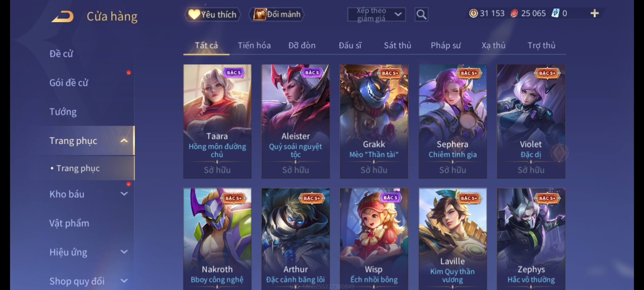Click the blue voucher currency icon
Image resolution: width=644 pixels, height=290 pixels.
[555, 13]
